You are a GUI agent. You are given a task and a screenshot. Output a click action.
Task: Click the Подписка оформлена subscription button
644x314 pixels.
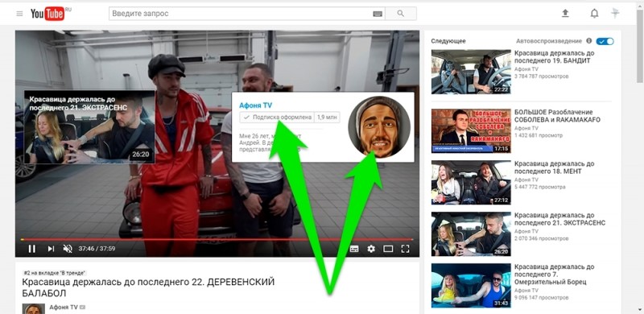pyautogui.click(x=277, y=117)
